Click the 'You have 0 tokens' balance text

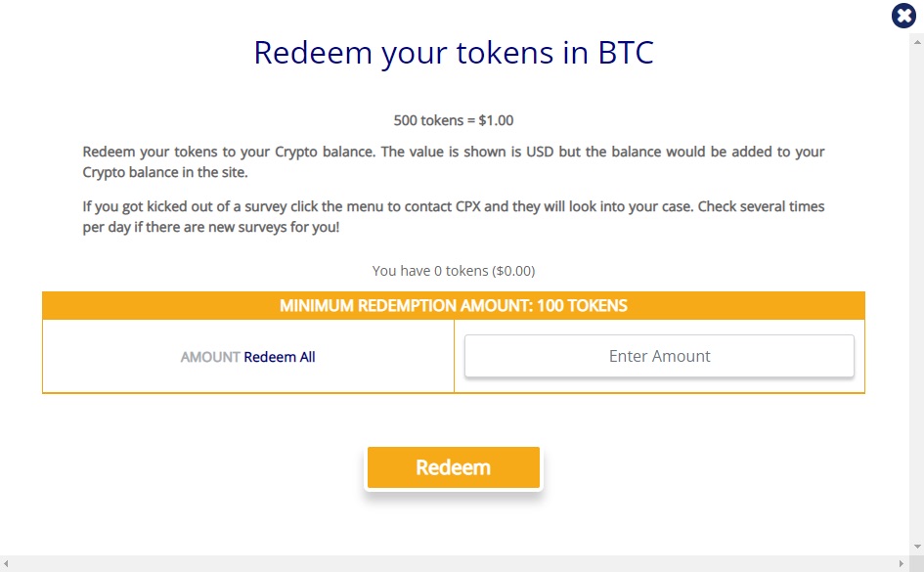coord(453,271)
